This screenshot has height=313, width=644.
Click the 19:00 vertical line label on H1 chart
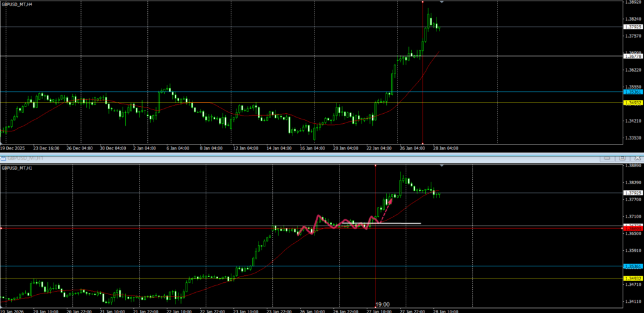382,304
